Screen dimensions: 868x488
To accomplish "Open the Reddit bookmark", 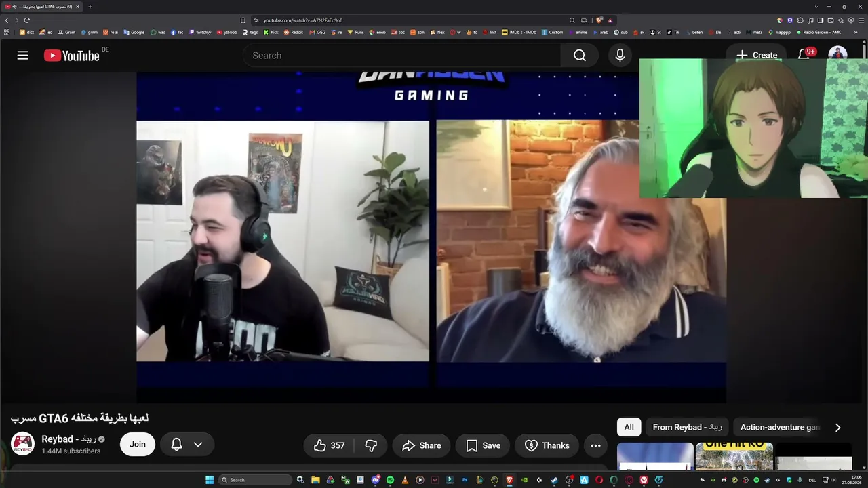I will pyautogui.click(x=294, y=32).
